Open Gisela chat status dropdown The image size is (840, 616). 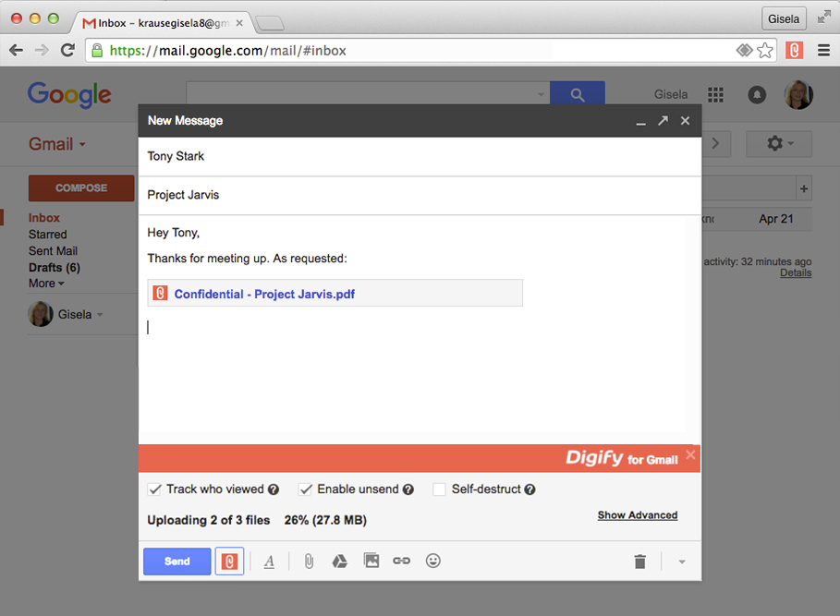tap(100, 315)
